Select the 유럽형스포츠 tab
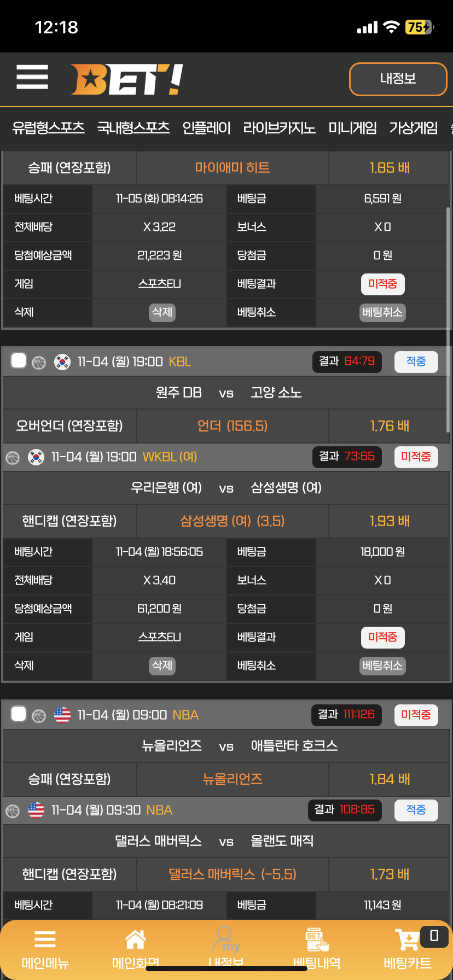The width and height of the screenshot is (453, 980). [48, 128]
